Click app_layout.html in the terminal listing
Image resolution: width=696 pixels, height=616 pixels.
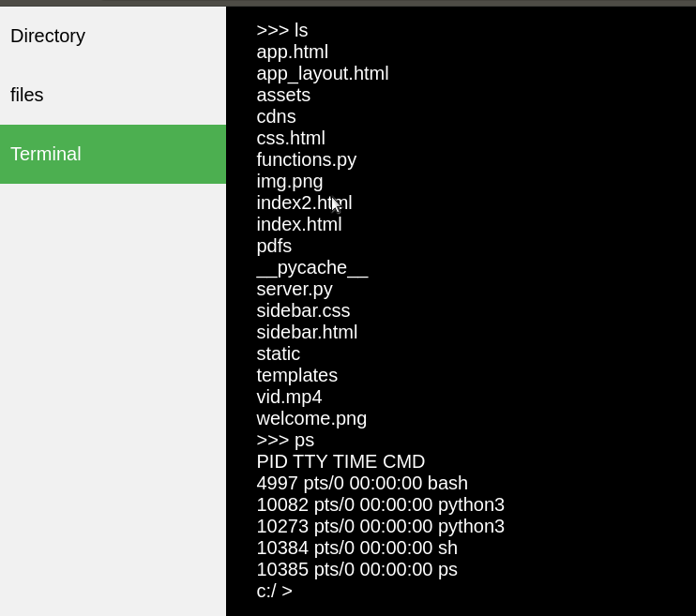(323, 74)
